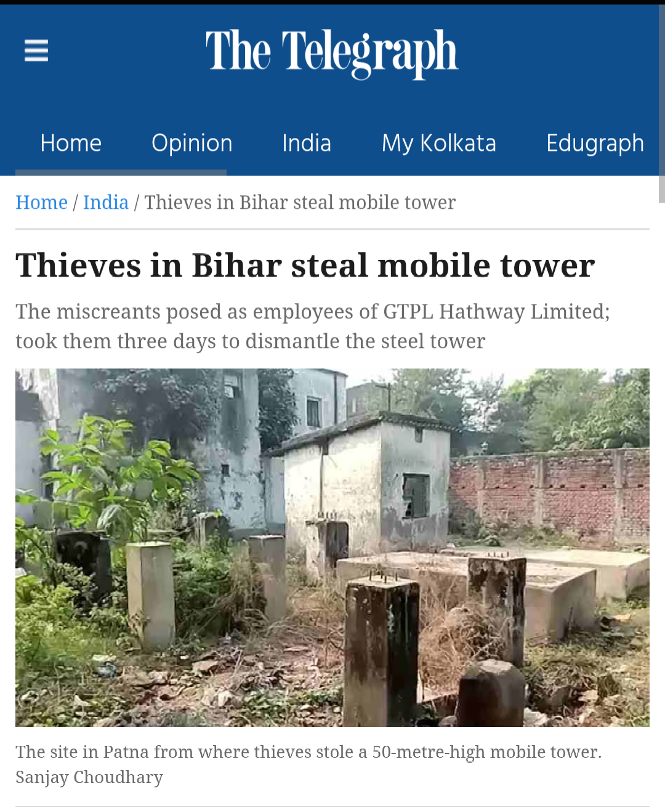The image size is (665, 812).
Task: Switch to the Opinion tab
Action: pyautogui.click(x=192, y=143)
